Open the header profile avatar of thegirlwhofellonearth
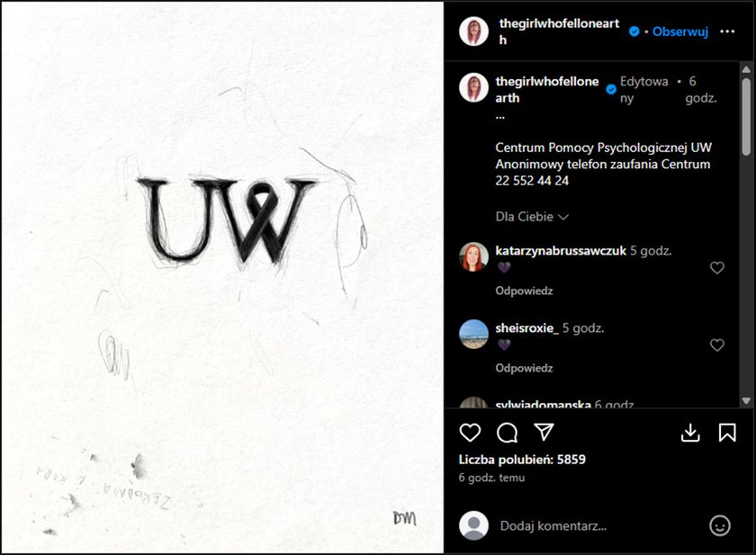Screen dimensions: 756x555 pos(473,31)
